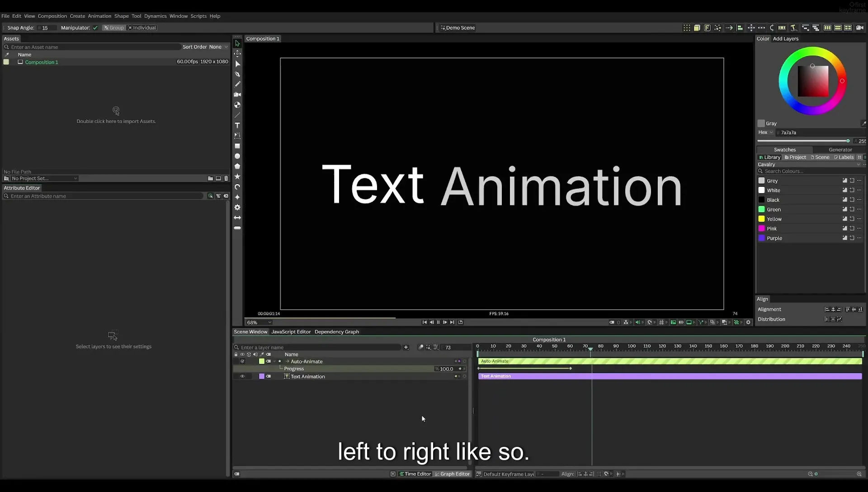Click the yellow cube icon in the top toolbar
This screenshot has height=492, width=868.
click(x=697, y=28)
